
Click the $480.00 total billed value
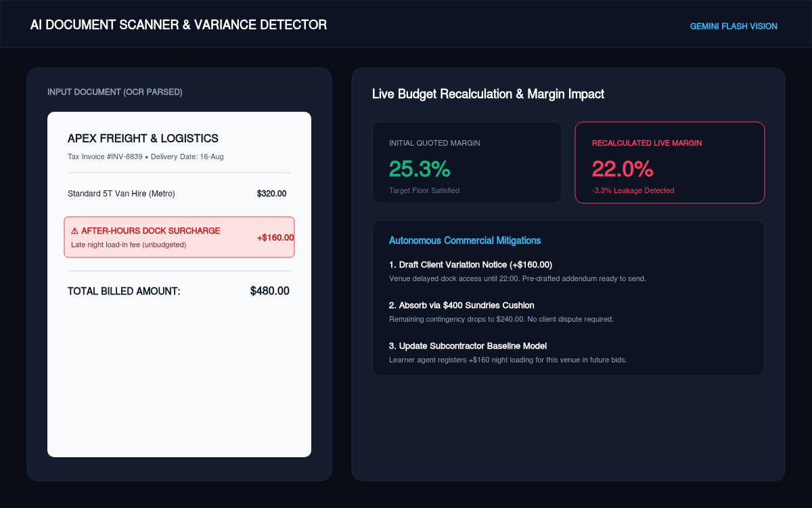point(269,291)
